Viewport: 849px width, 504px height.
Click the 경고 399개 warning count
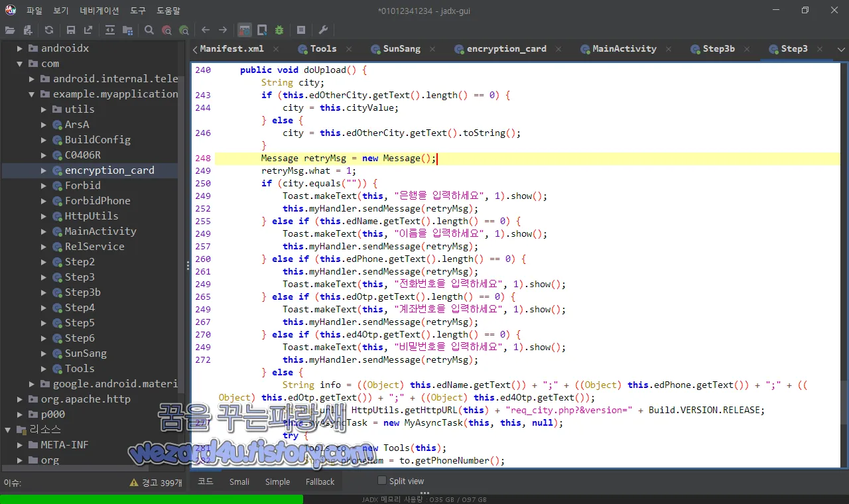pos(162,483)
